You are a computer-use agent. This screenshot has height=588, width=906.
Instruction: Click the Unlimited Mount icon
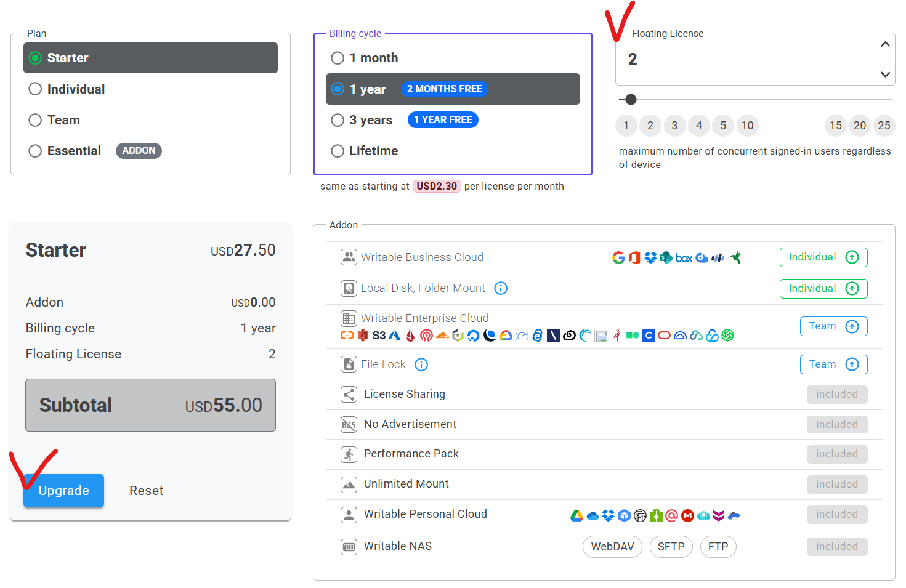[x=349, y=485]
